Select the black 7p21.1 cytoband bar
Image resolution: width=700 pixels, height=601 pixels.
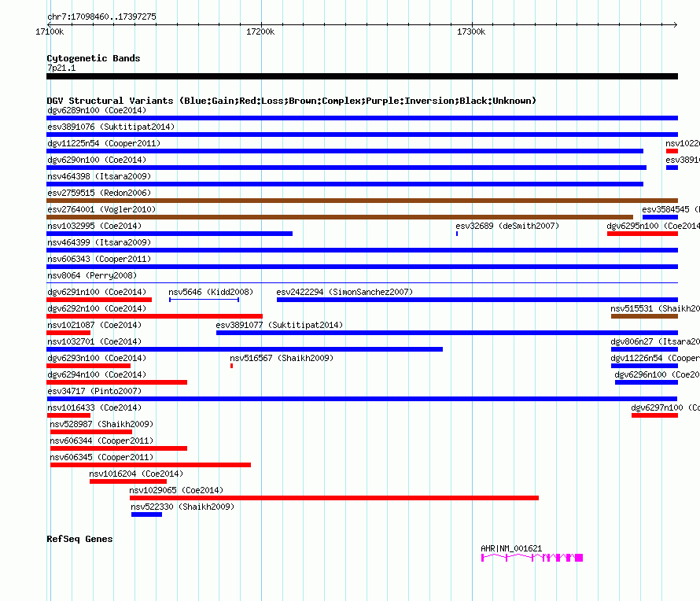point(362,76)
